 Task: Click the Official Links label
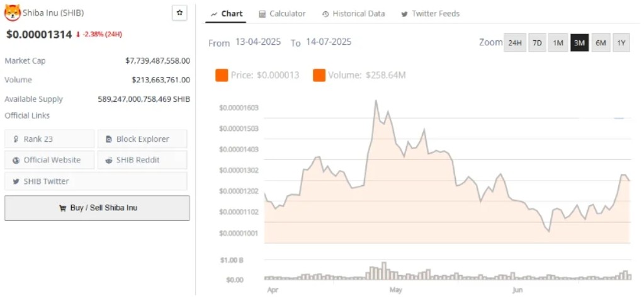click(x=27, y=116)
